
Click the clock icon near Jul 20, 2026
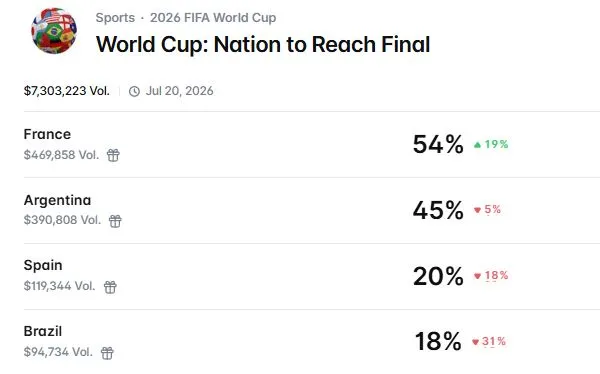134,91
